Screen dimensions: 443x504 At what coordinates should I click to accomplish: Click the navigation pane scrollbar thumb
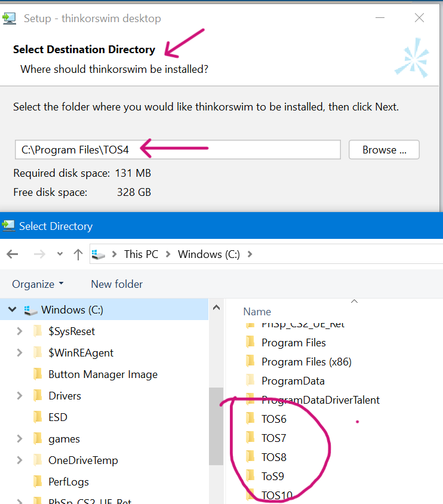[x=216, y=426]
